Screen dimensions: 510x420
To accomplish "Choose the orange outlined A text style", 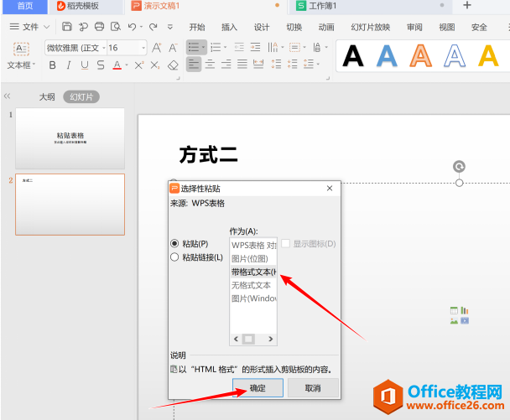I will coord(420,55).
